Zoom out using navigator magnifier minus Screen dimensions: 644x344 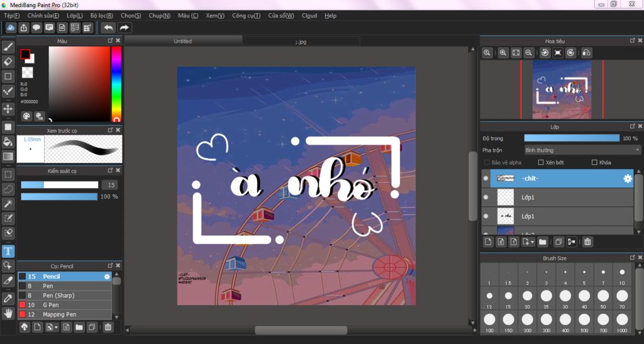(529, 53)
